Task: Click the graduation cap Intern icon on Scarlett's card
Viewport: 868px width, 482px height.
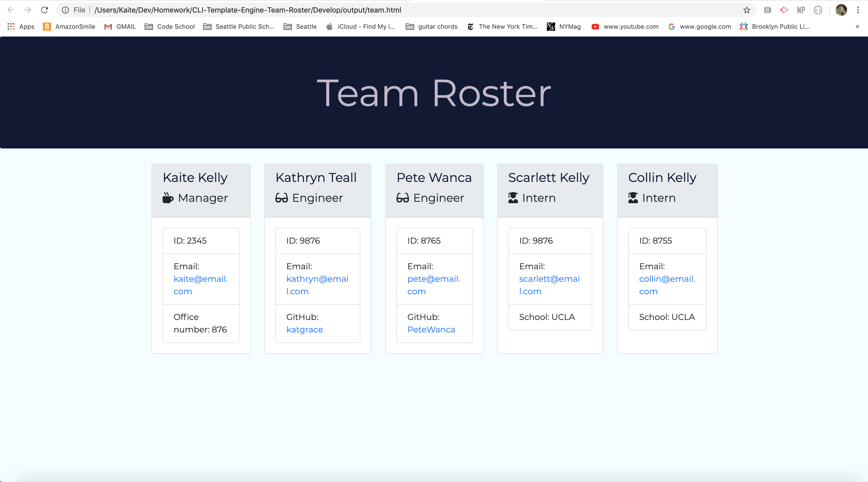Action: [513, 198]
